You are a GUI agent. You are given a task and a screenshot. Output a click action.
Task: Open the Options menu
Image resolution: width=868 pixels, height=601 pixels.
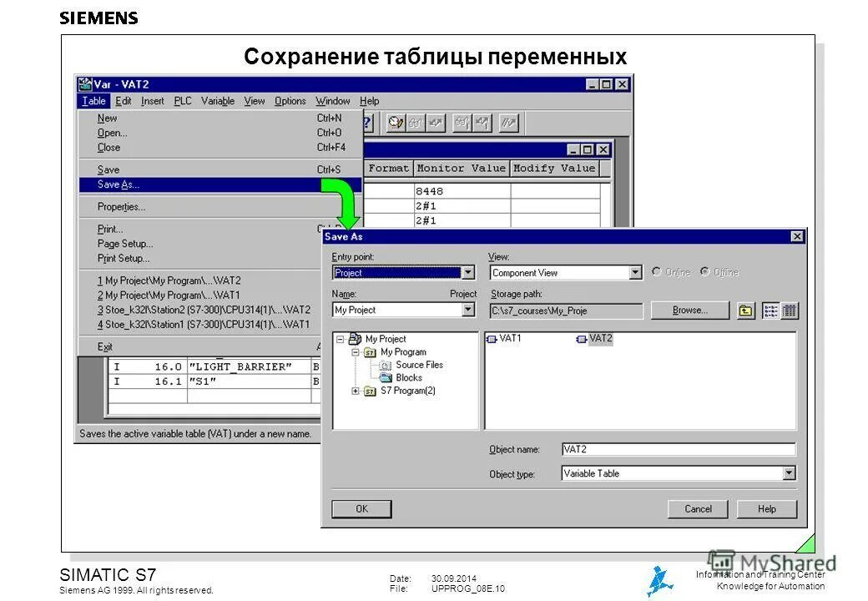click(x=290, y=101)
